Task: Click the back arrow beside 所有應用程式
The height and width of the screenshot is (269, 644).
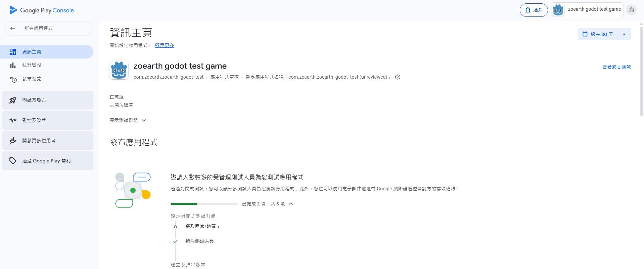Action: tap(12, 28)
